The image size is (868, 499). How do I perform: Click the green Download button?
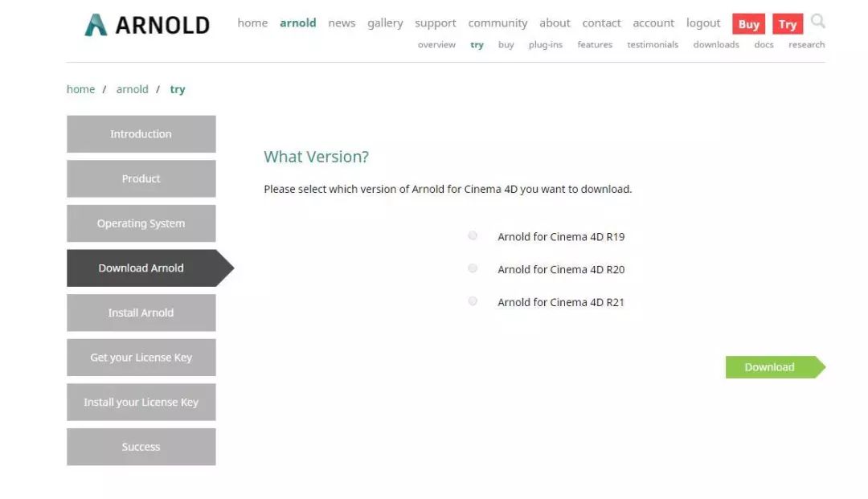(x=775, y=367)
